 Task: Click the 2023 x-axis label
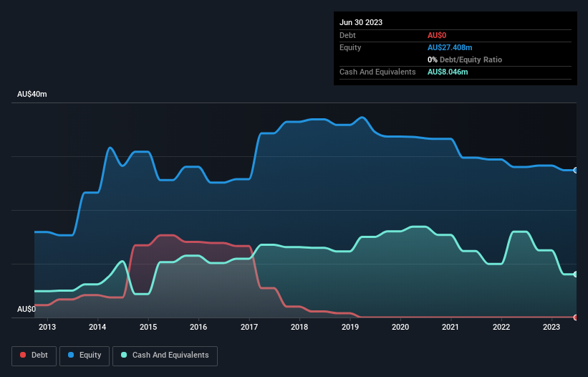pyautogui.click(x=551, y=327)
